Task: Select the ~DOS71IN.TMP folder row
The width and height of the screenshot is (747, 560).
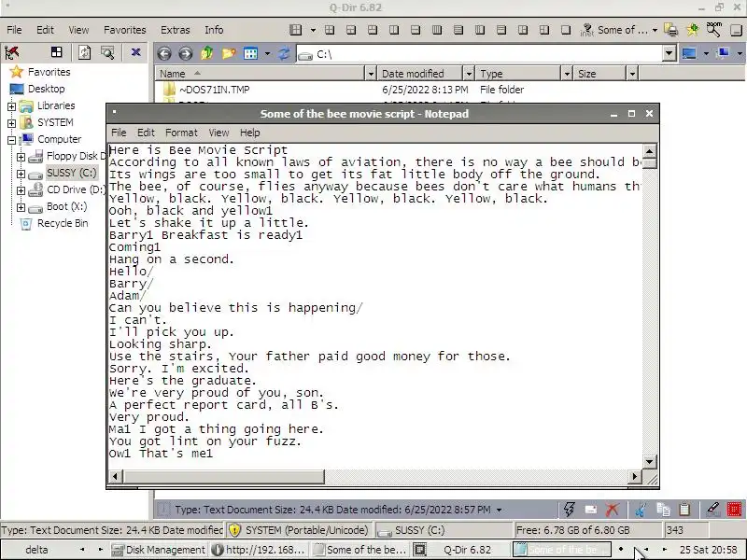Action: [x=215, y=90]
